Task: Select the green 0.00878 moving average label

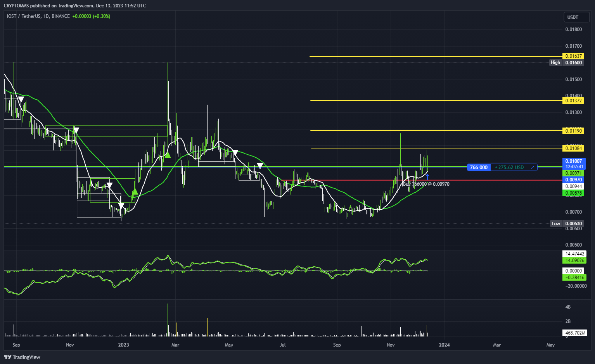Action: [x=573, y=193]
